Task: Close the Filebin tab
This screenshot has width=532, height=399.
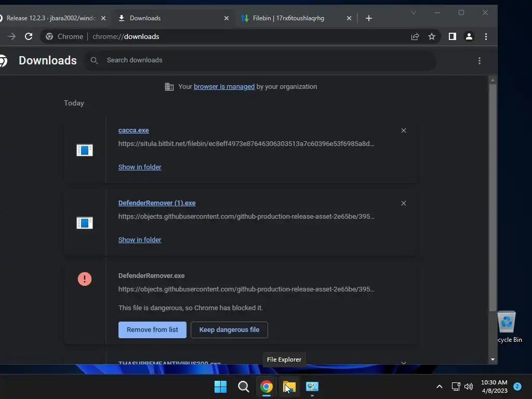Action: (x=349, y=18)
